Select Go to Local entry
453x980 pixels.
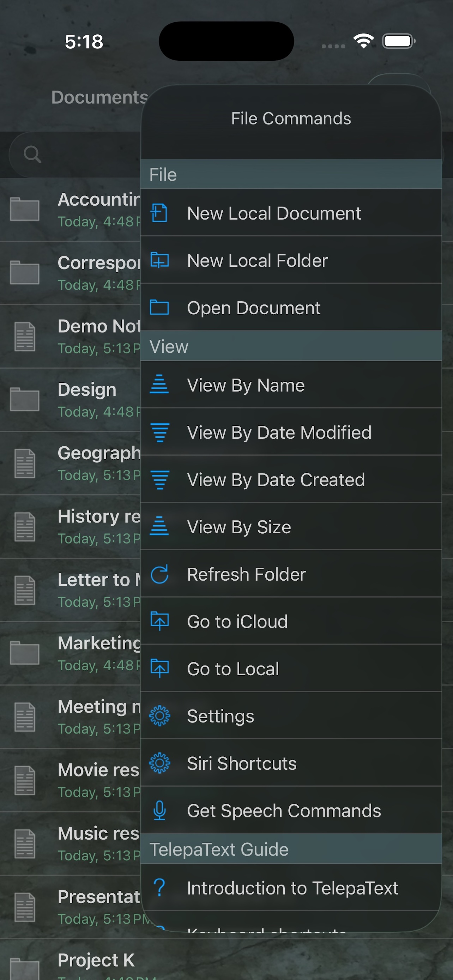pyautogui.click(x=291, y=669)
